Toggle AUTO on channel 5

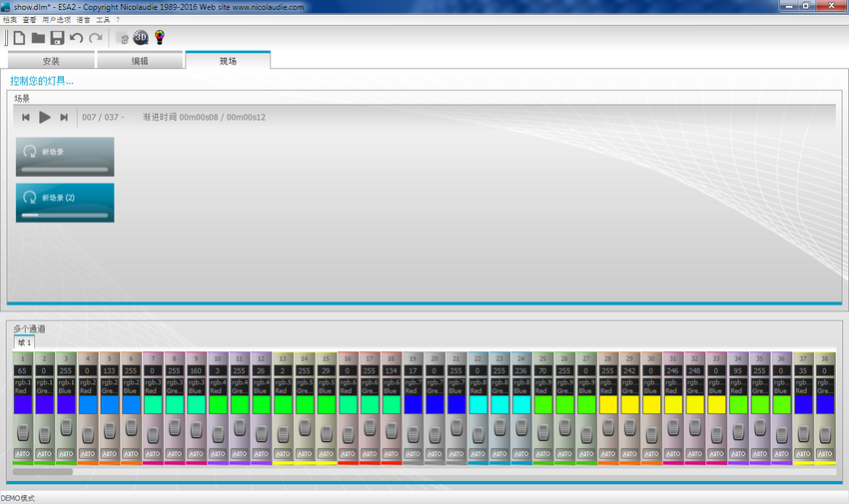pos(110,454)
